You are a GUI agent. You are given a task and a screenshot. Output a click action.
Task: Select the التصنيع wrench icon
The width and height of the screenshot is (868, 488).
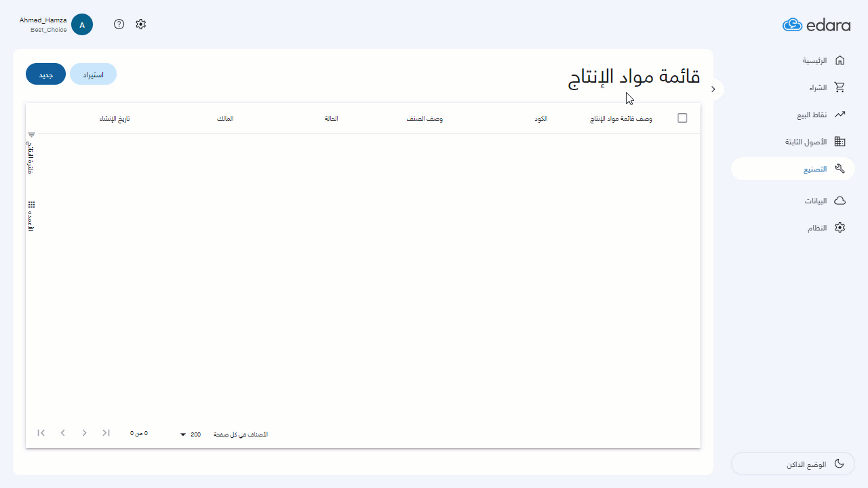click(x=840, y=169)
